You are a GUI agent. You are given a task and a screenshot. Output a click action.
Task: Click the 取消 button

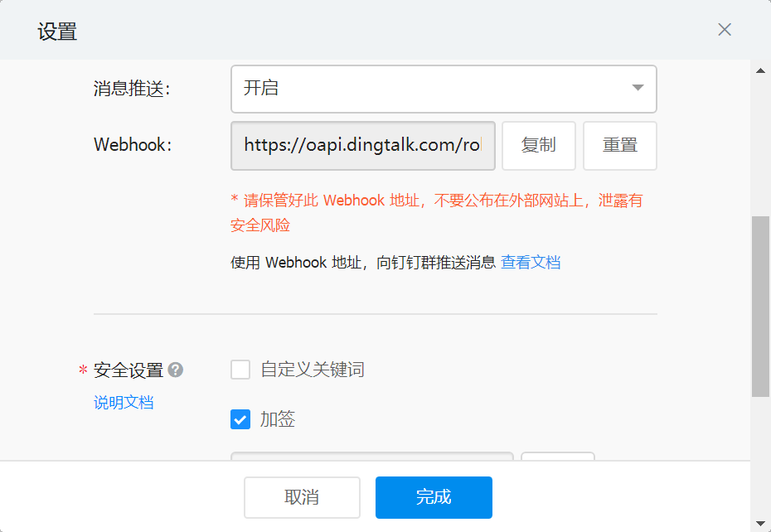coord(302,497)
